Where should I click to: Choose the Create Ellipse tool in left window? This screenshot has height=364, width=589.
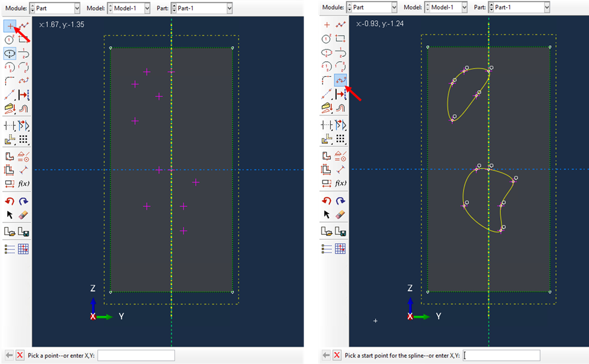(x=10, y=54)
